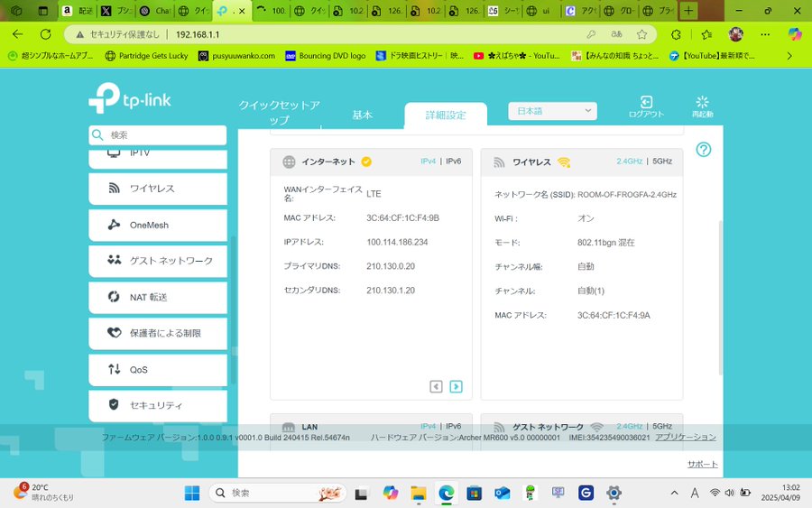This screenshot has width=812, height=508.
Task: Open the サポート link
Action: click(702, 464)
